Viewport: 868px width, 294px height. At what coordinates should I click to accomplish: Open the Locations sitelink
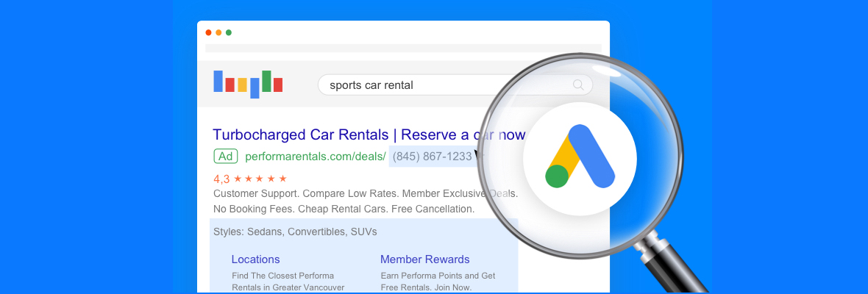point(255,259)
